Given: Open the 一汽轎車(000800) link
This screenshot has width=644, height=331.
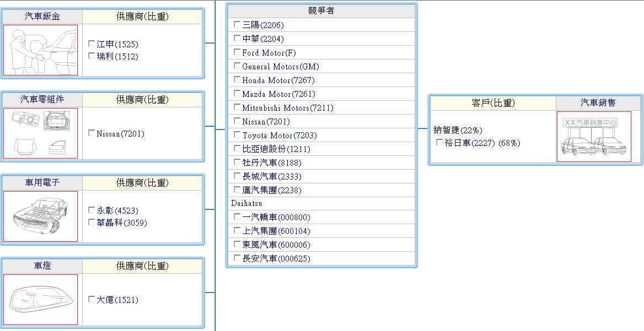Looking at the screenshot, I should (276, 218).
